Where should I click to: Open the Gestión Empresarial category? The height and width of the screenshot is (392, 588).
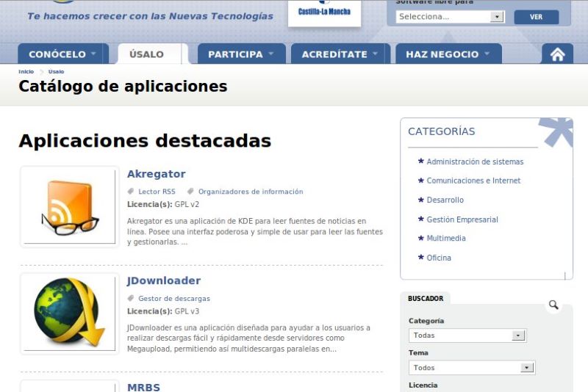462,219
